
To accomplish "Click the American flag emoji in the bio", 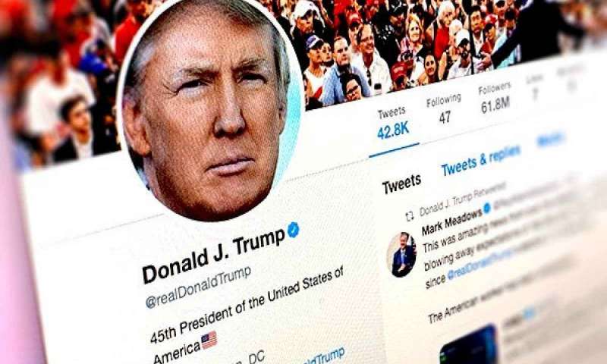I will (209, 340).
